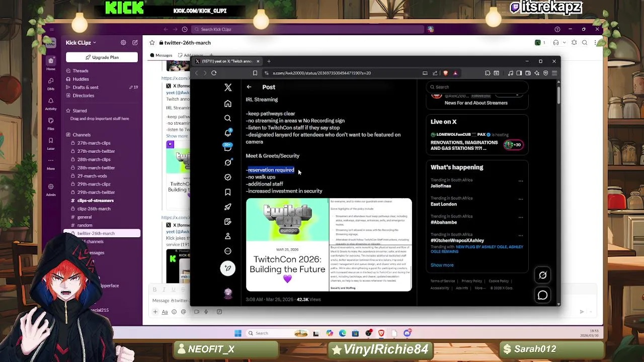Screen dimensions: 644x362
Task: Open Privacy Policy link
Action: (472, 281)
